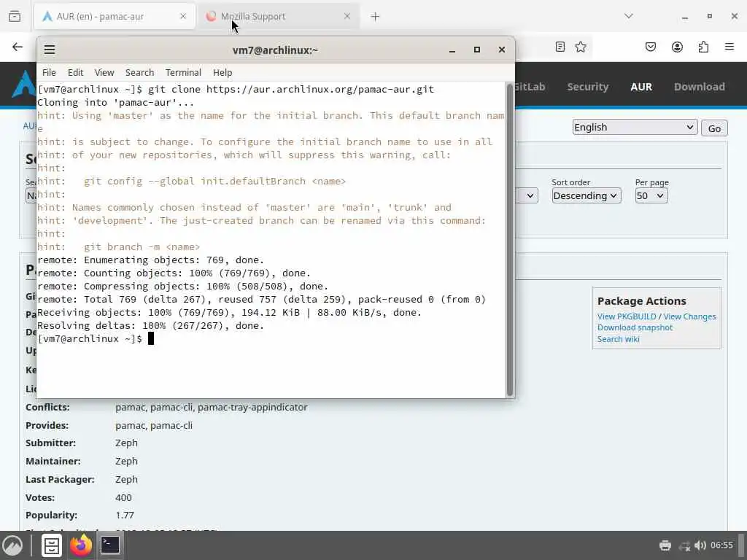Open the network tray icon
Viewport: 747px width, 560px height.
click(684, 545)
